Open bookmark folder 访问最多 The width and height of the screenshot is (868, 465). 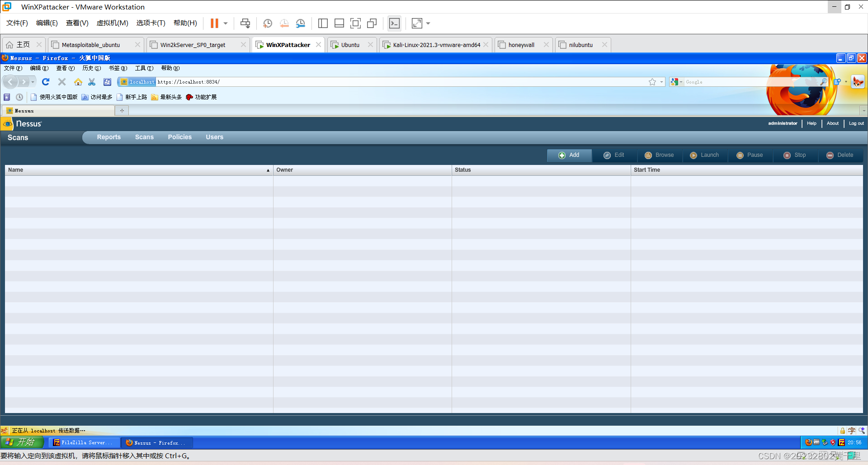(97, 97)
